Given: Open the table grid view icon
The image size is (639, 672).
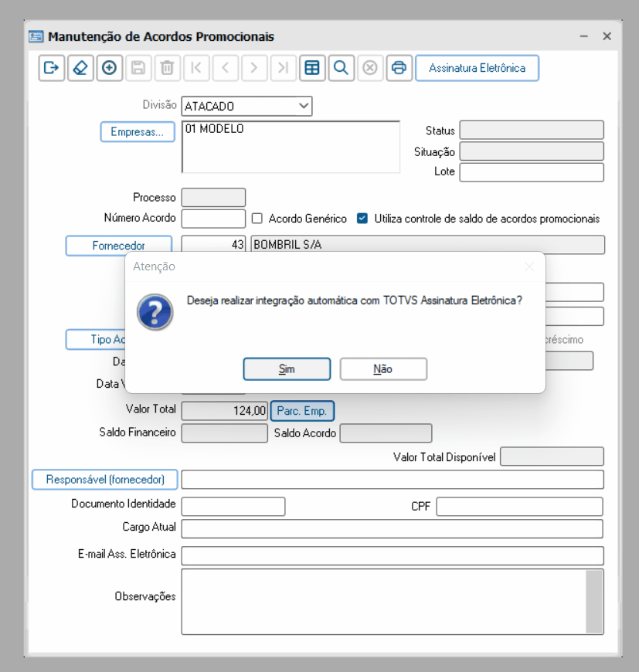Looking at the screenshot, I should point(312,68).
